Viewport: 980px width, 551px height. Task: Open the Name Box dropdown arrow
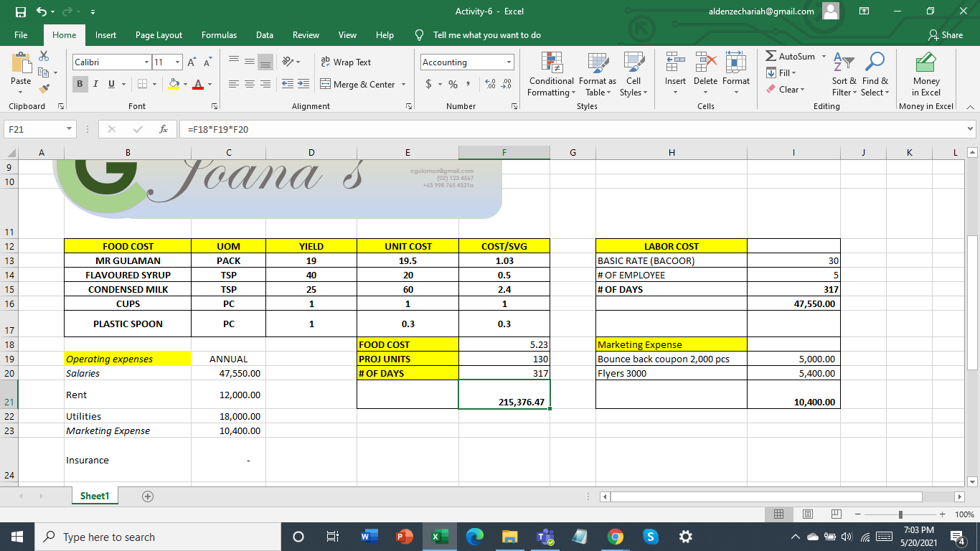coord(70,130)
